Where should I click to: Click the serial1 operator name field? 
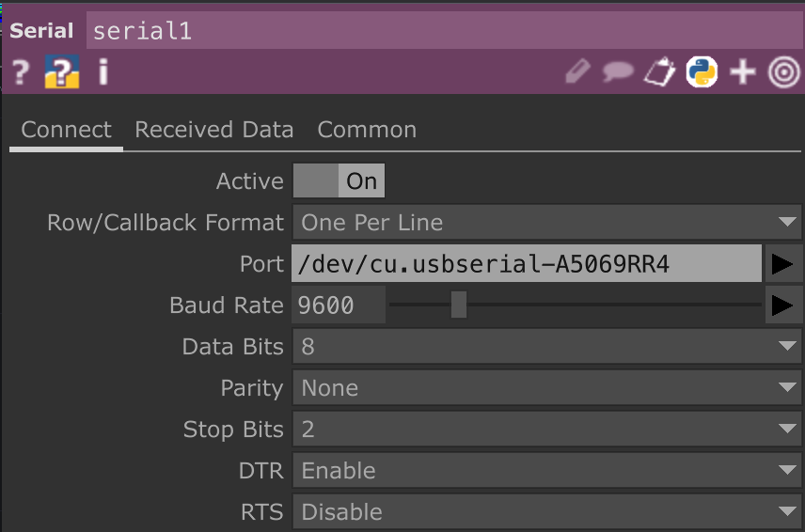click(445, 30)
